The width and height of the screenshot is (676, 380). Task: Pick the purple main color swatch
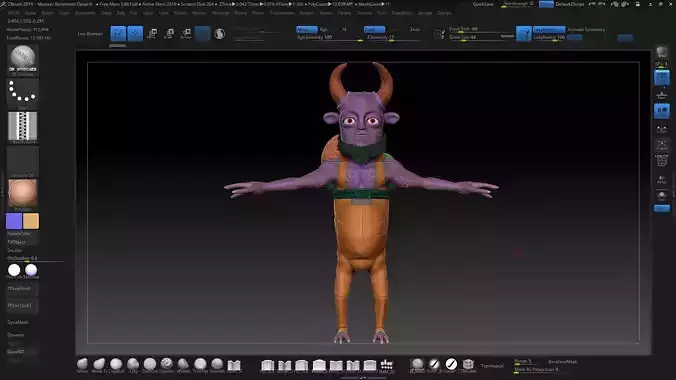click(14, 221)
